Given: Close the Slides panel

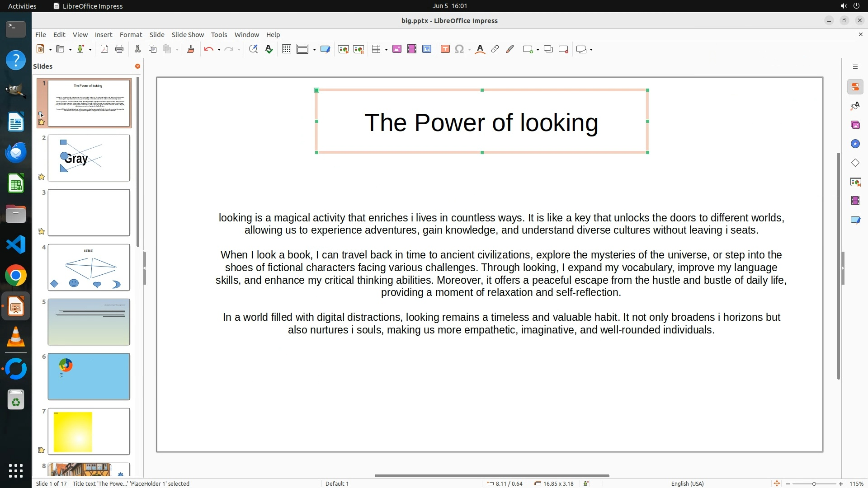Looking at the screenshot, I should [x=137, y=66].
